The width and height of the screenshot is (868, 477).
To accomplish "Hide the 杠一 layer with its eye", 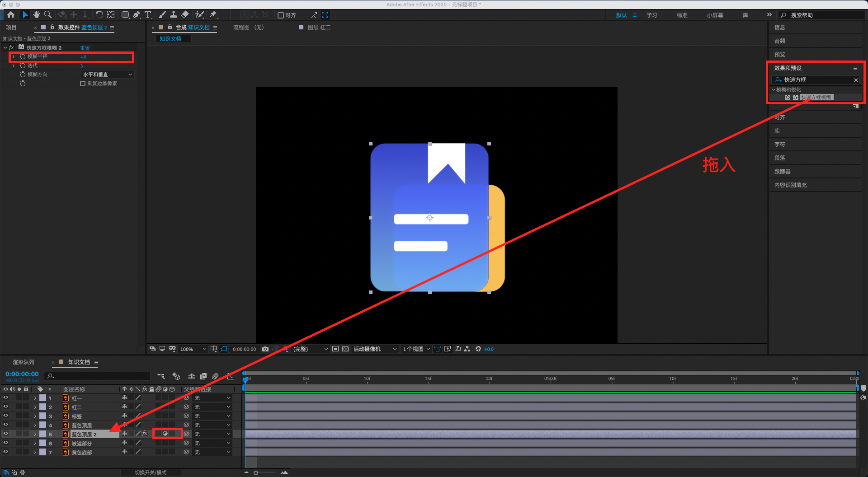I will tap(6, 398).
